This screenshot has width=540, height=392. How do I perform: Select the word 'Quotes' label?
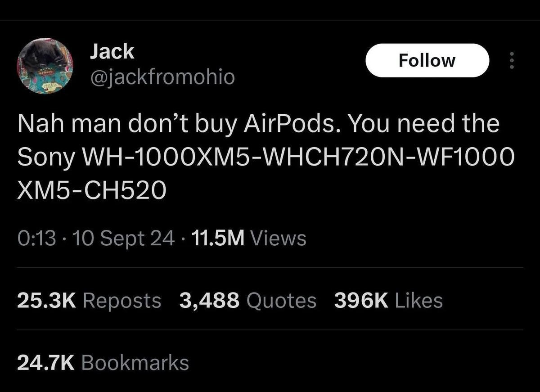click(x=281, y=301)
